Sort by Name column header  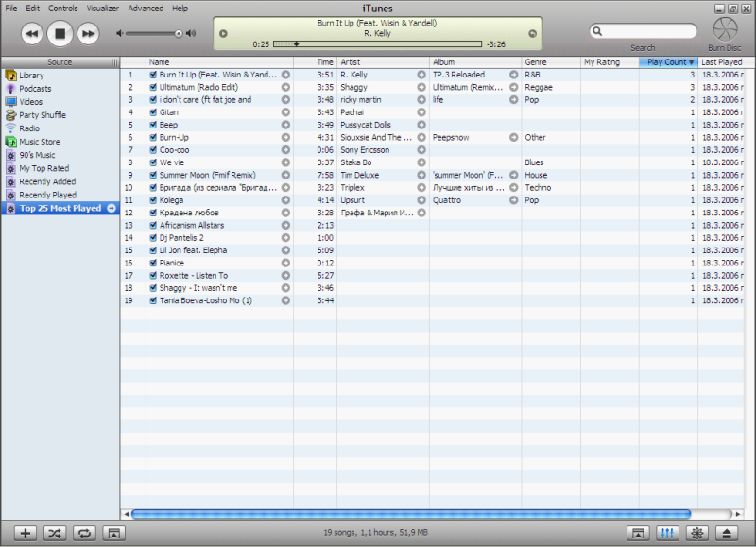pos(219,62)
